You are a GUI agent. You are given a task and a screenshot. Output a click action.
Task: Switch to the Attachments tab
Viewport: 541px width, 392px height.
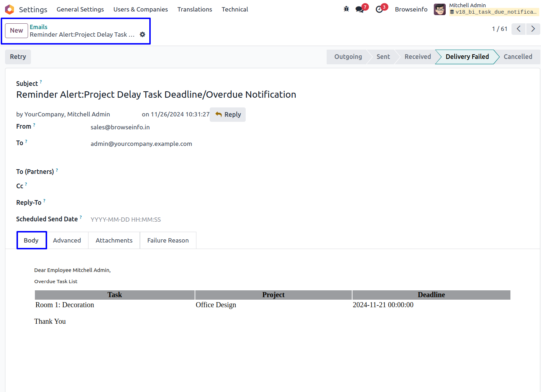(x=114, y=240)
